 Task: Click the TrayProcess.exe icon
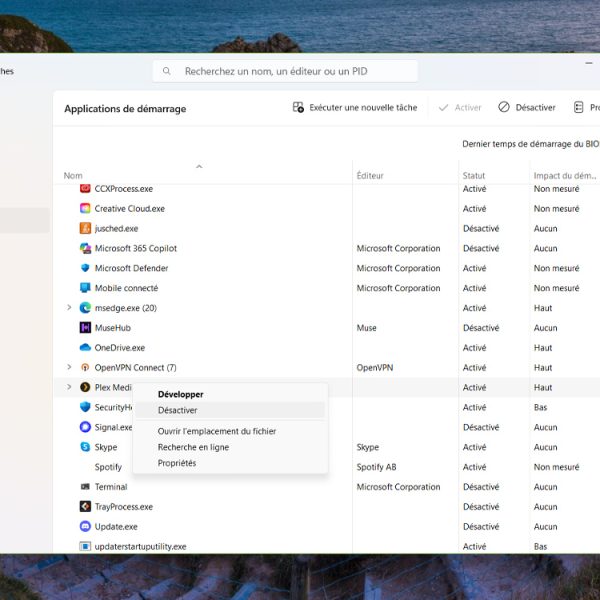(85, 507)
